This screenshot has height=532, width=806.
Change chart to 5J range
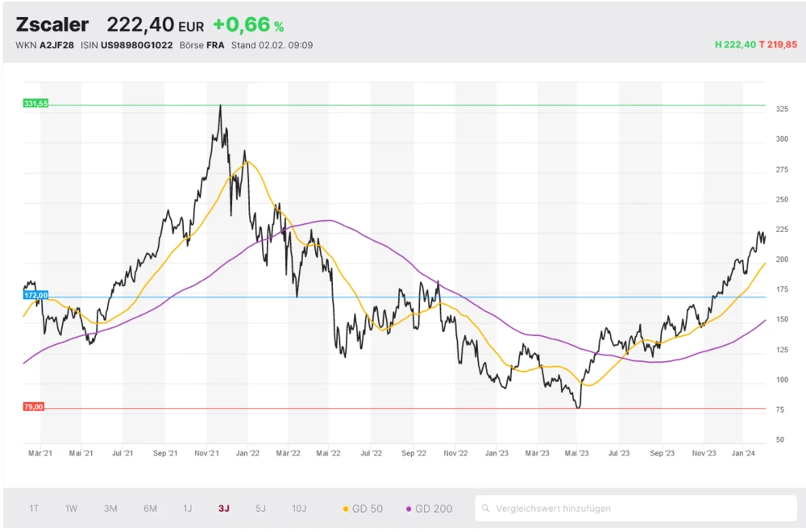coord(260,509)
